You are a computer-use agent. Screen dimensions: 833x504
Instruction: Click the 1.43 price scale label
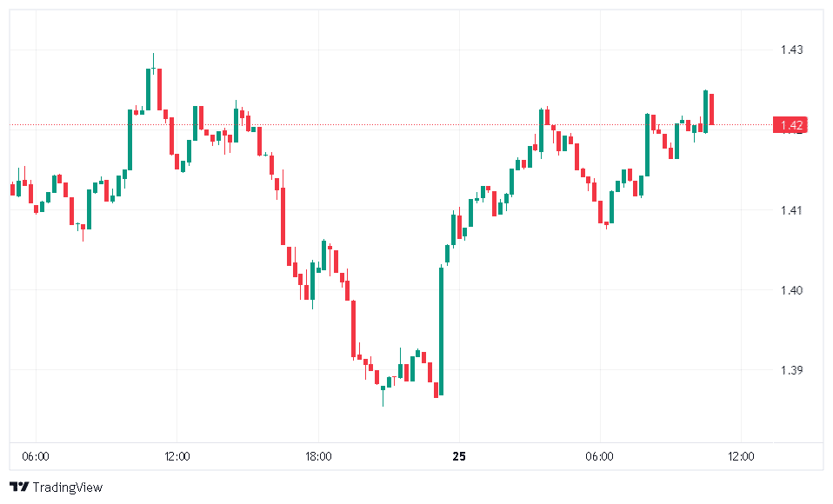tap(791, 50)
